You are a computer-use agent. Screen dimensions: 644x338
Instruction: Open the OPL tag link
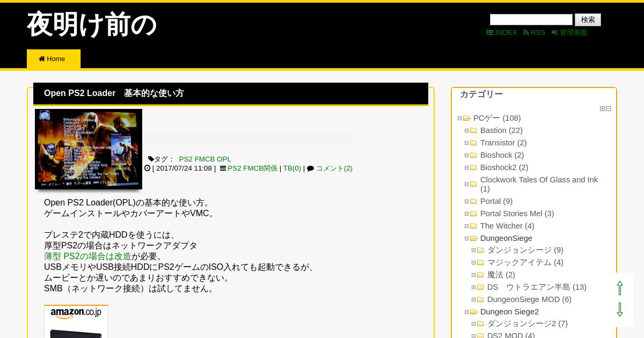point(224,159)
